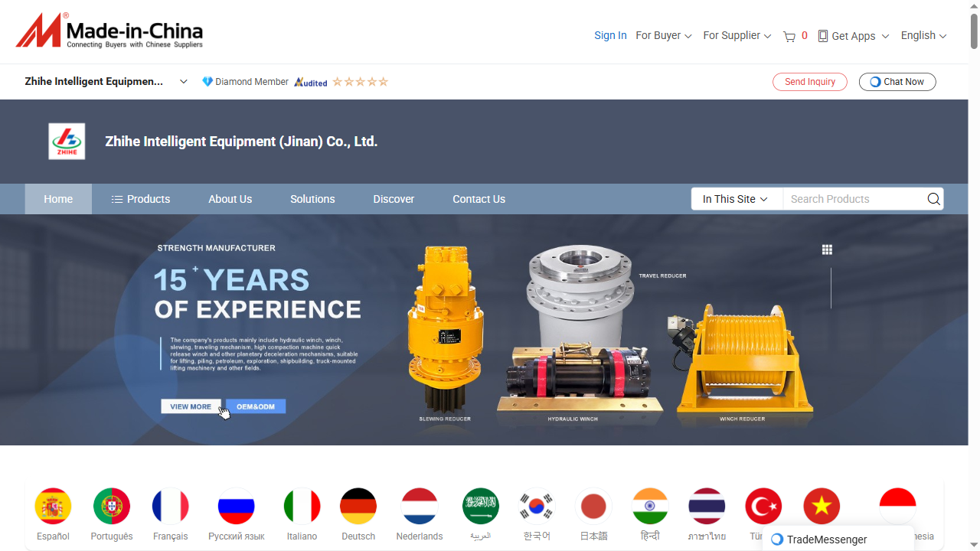Select the Japanese language flag
This screenshot has width=980, height=551.
pos(594,507)
